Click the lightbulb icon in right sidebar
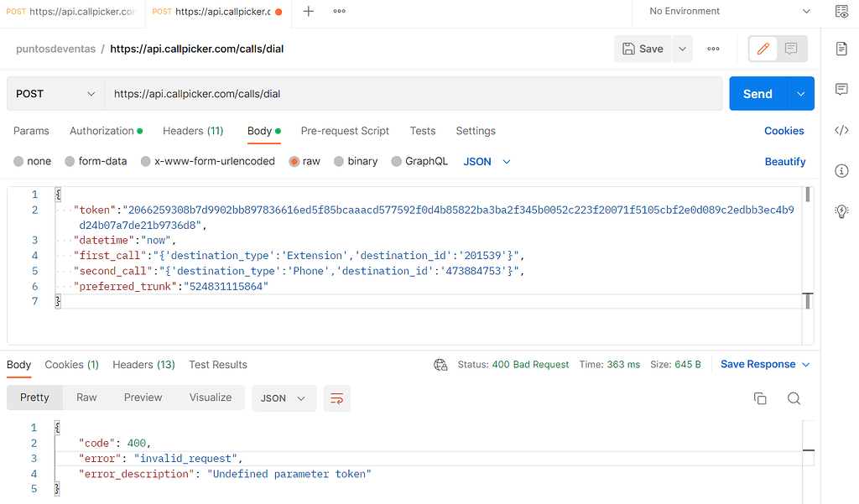859x504 pixels. (x=841, y=211)
